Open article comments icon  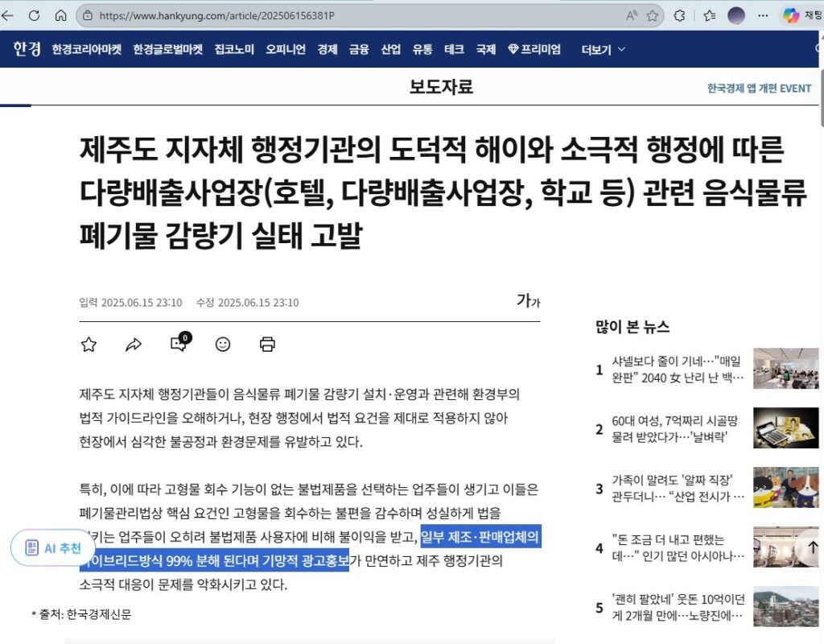click(179, 342)
